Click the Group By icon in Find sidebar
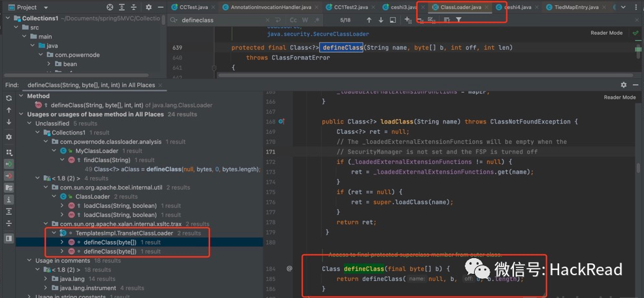Image resolution: width=644 pixels, height=298 pixels. (x=8, y=152)
